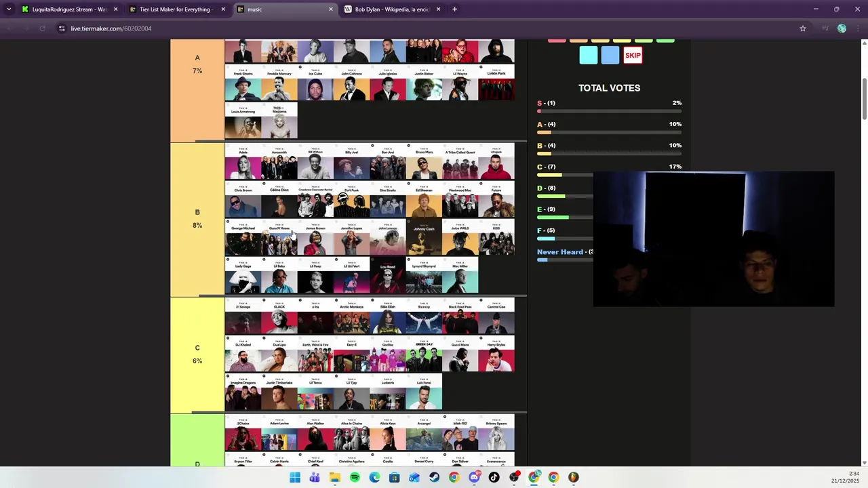
Task: Select the Aerosmith artist card
Action: click(279, 163)
